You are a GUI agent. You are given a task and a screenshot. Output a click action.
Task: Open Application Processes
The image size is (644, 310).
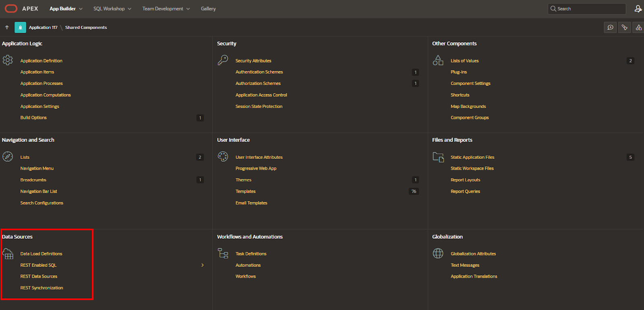41,83
